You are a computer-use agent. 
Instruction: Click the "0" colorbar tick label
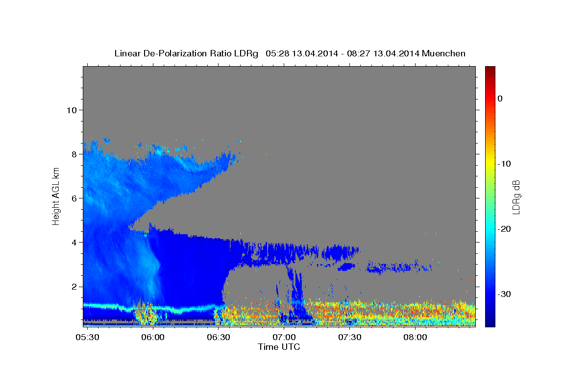[500, 98]
